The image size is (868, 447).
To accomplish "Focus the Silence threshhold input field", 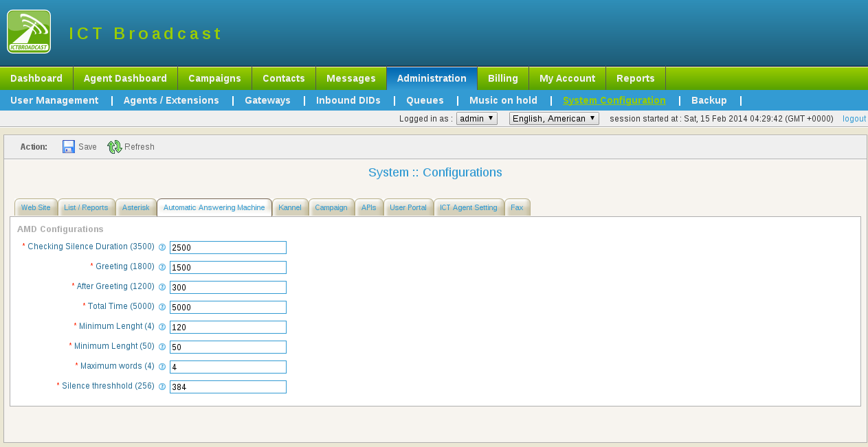I will click(x=228, y=387).
